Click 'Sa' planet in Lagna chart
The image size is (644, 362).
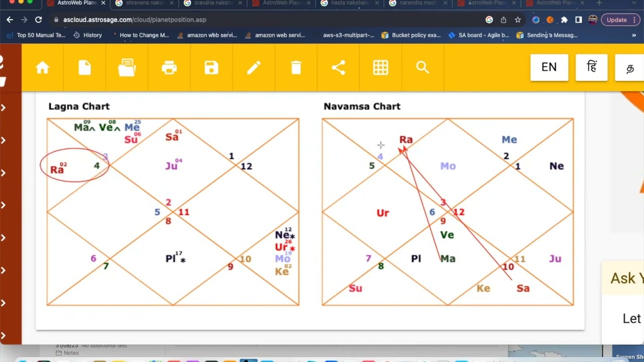pos(172,137)
